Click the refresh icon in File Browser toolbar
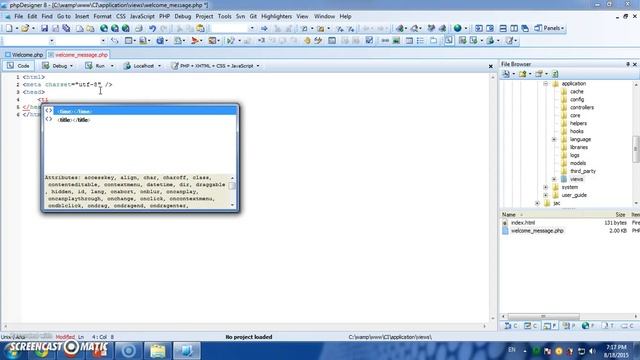This screenshot has height=360, width=640. point(555,74)
